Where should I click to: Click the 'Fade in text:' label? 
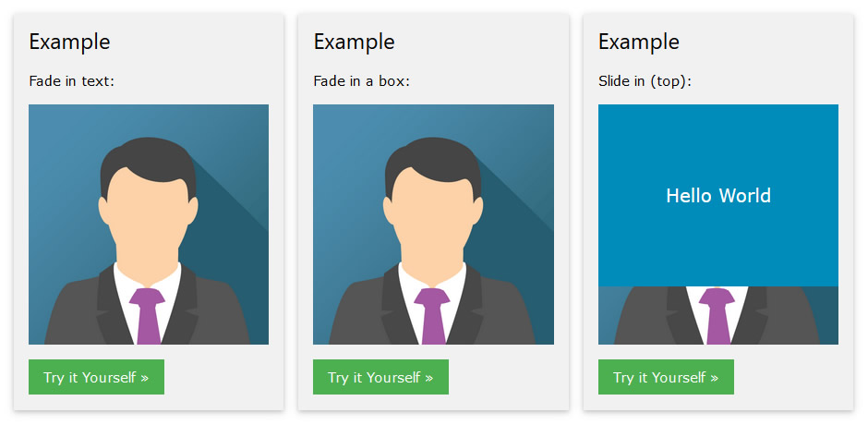click(x=71, y=81)
